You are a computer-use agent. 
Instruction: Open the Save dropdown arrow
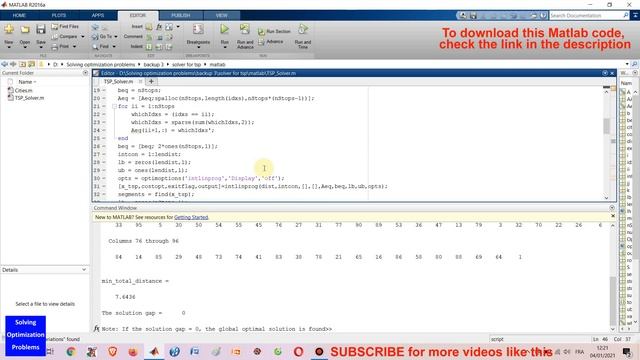[40, 47]
